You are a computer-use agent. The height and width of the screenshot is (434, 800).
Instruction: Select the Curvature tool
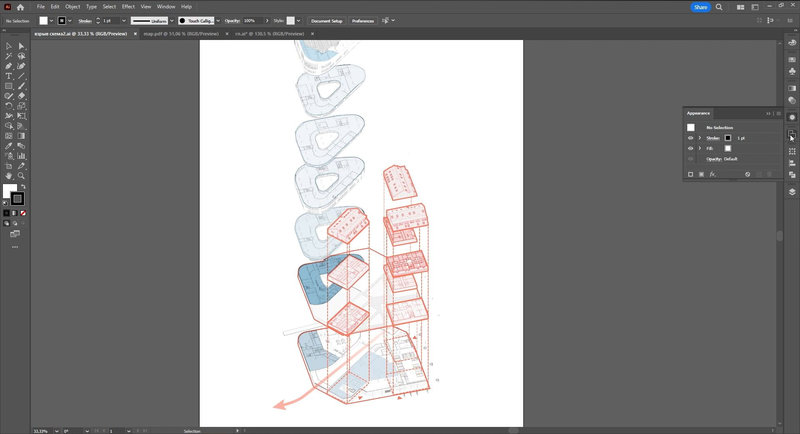[x=21, y=66]
